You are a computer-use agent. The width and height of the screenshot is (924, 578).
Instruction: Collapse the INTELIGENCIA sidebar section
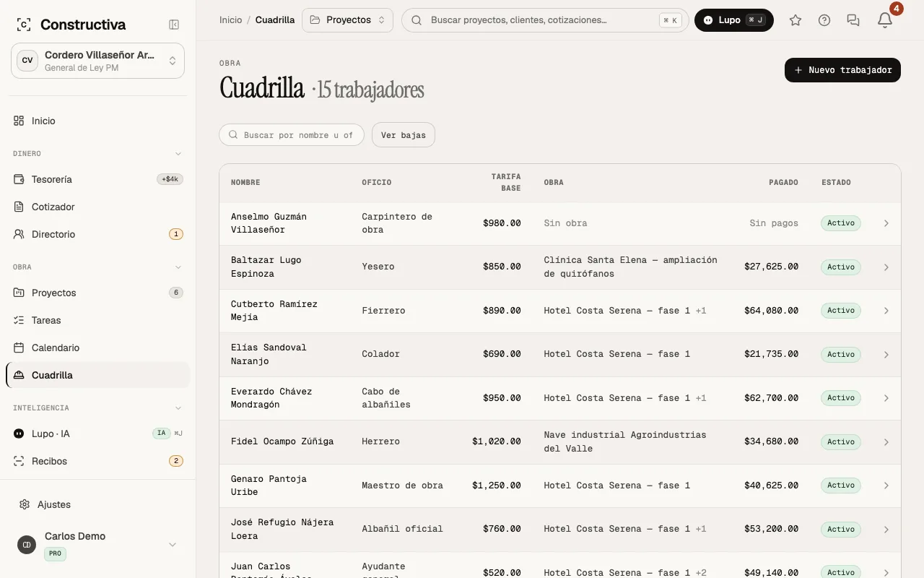pyautogui.click(x=178, y=408)
